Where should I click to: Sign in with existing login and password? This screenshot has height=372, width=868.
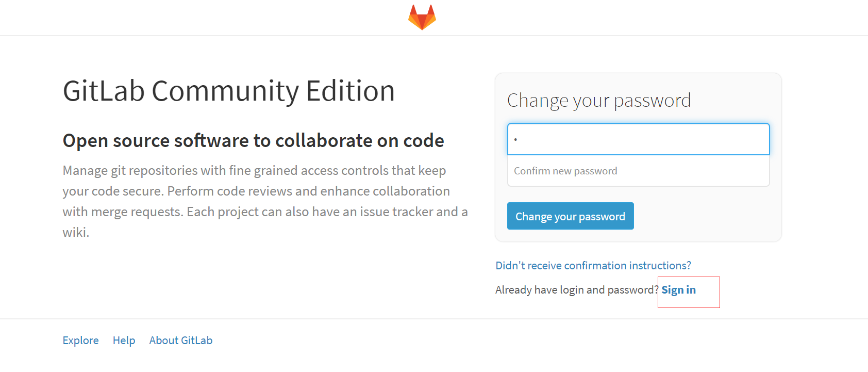(x=678, y=289)
